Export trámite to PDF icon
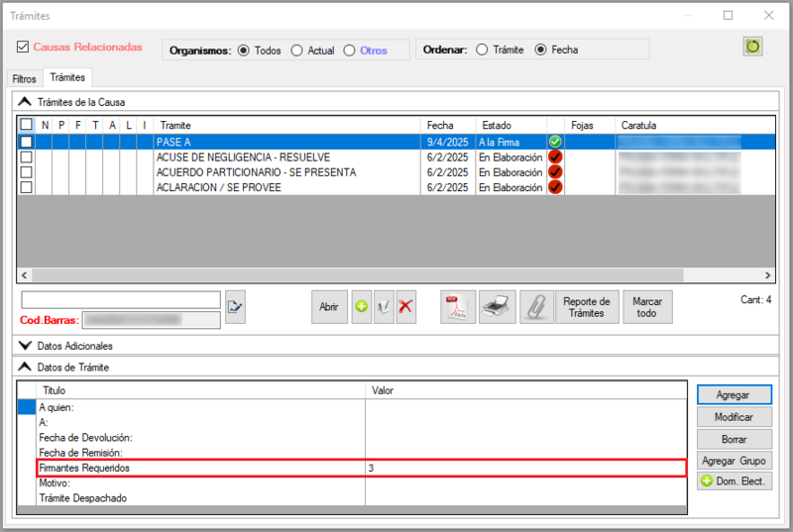Screen dimensions: 793x532 [x=458, y=307]
